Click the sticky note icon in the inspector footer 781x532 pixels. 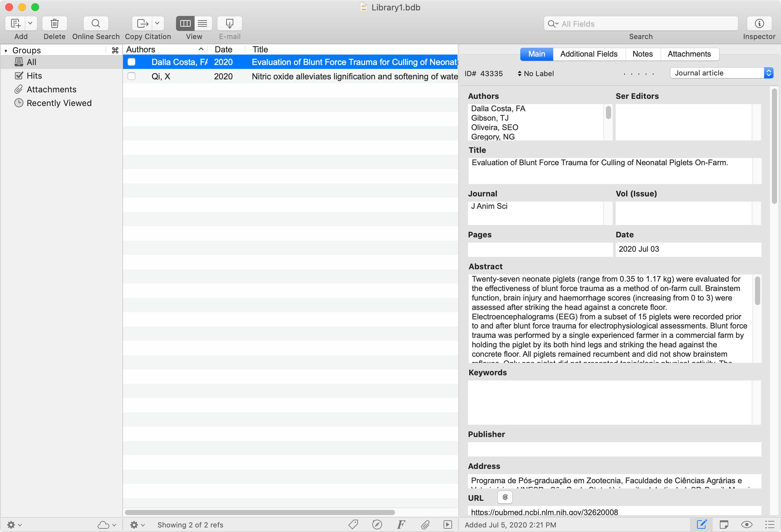click(724, 525)
